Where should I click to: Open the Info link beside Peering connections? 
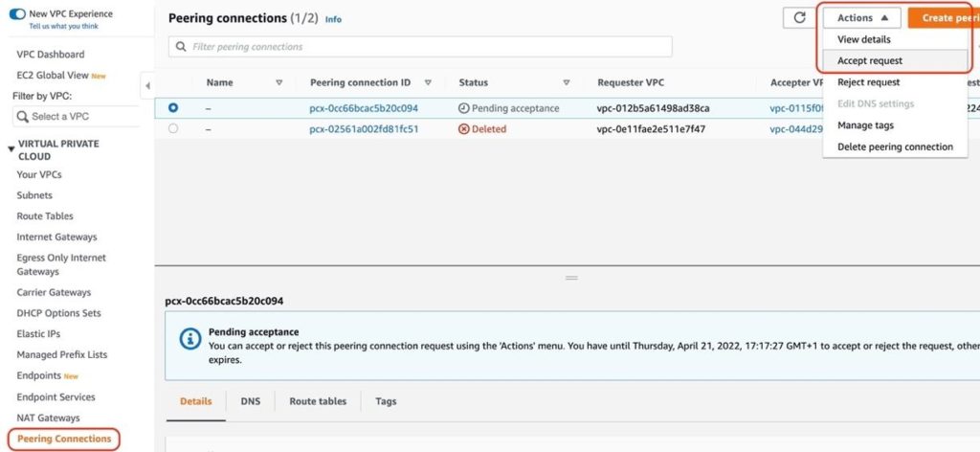click(x=333, y=19)
